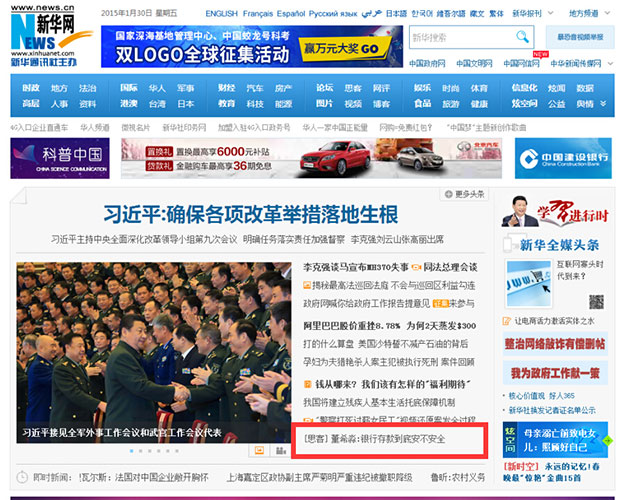
Task: Open 我国将建立残疾人基本生活托底保障机制 link
Action: (x=379, y=402)
